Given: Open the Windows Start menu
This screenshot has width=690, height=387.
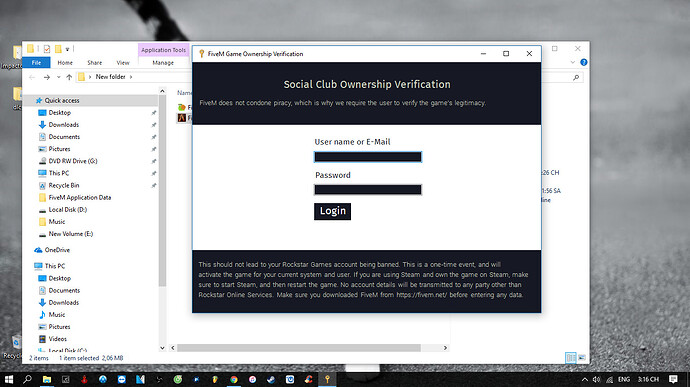Looking at the screenshot, I should coord(8,379).
